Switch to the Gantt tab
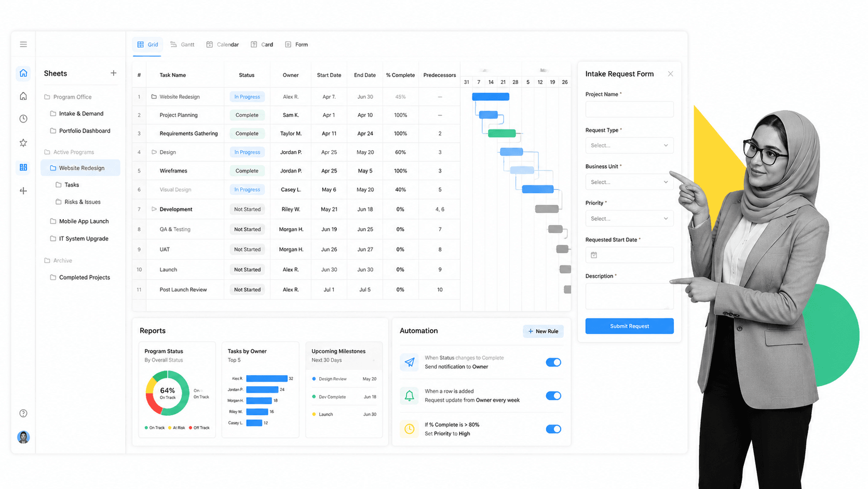Image resolution: width=868 pixels, height=489 pixels. [182, 45]
